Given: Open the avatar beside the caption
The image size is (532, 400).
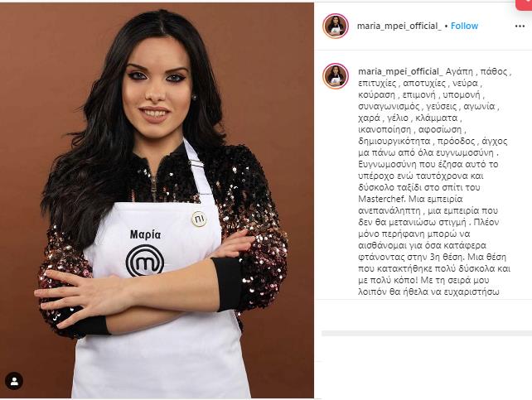Looking at the screenshot, I should pos(336,76).
